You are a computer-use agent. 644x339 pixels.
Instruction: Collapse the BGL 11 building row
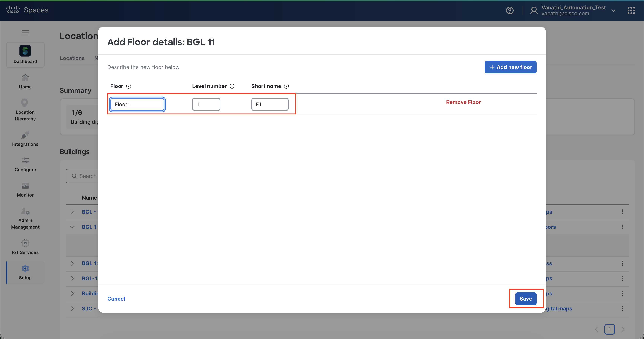pyautogui.click(x=72, y=227)
